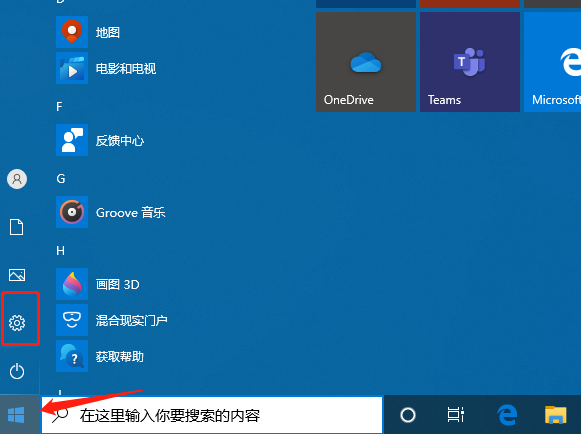
Task: Open the Microsoft Edge tile
Action: coord(552,62)
